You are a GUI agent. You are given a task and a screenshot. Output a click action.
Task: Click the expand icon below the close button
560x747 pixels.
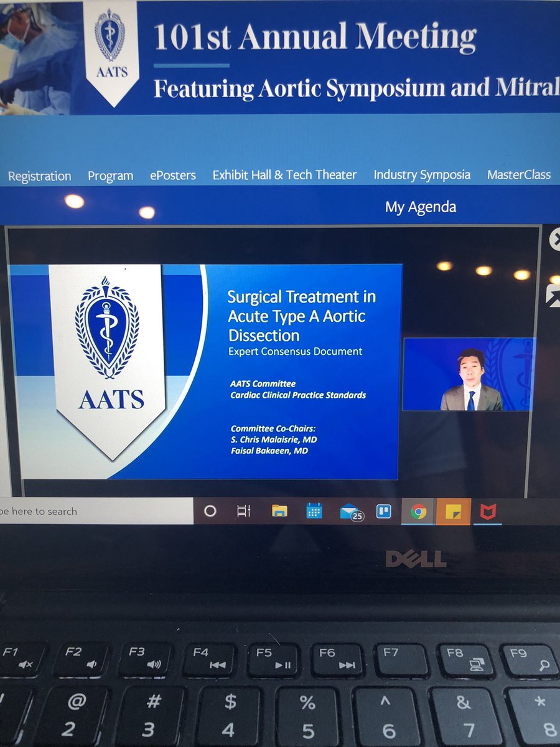coord(554,295)
